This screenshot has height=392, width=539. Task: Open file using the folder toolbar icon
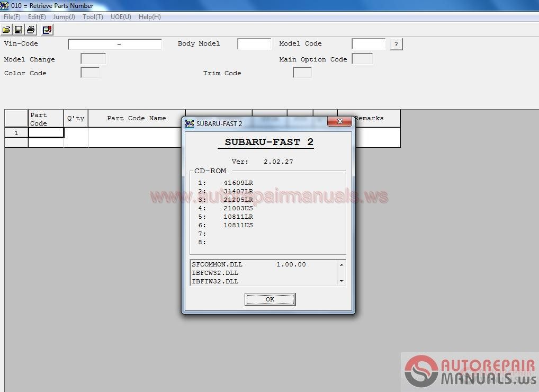pyautogui.click(x=6, y=30)
